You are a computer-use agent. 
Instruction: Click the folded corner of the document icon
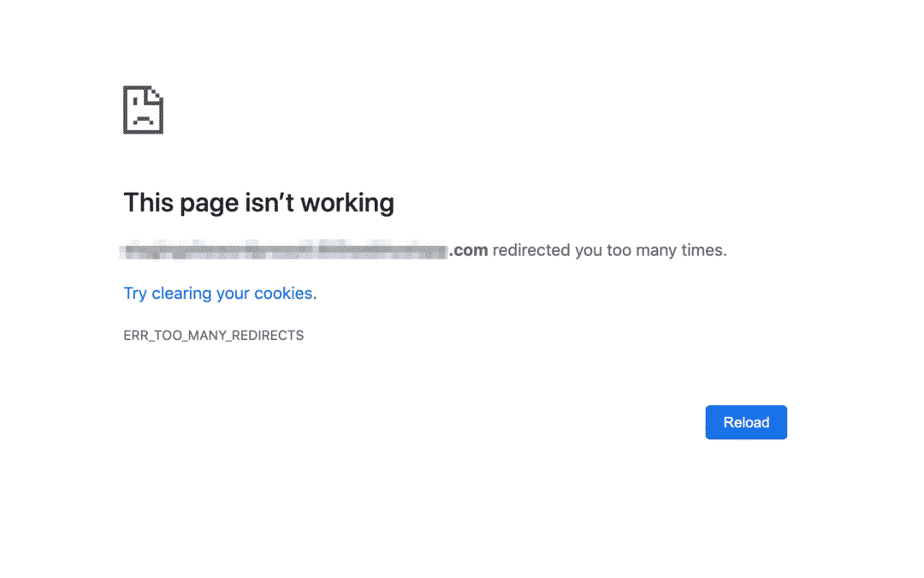click(x=156, y=94)
